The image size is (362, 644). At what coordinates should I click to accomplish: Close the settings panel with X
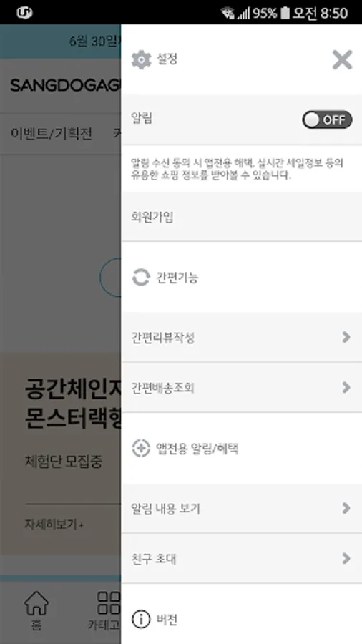(342, 60)
